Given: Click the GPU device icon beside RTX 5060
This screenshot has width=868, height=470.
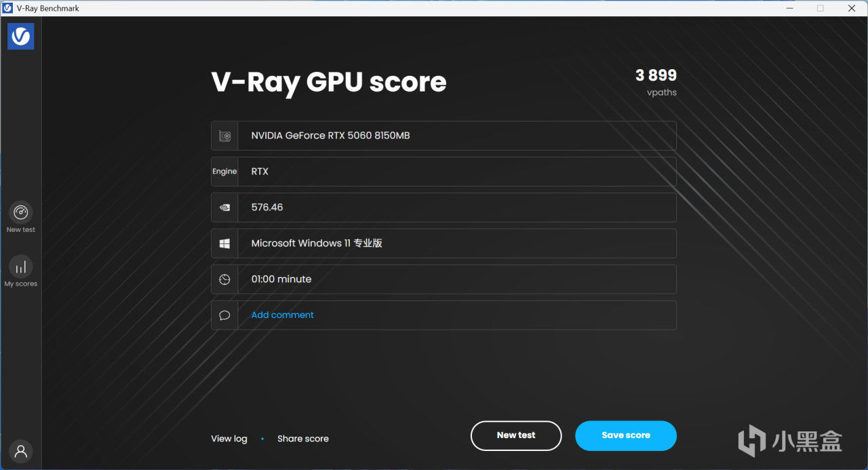Looking at the screenshot, I should [224, 135].
